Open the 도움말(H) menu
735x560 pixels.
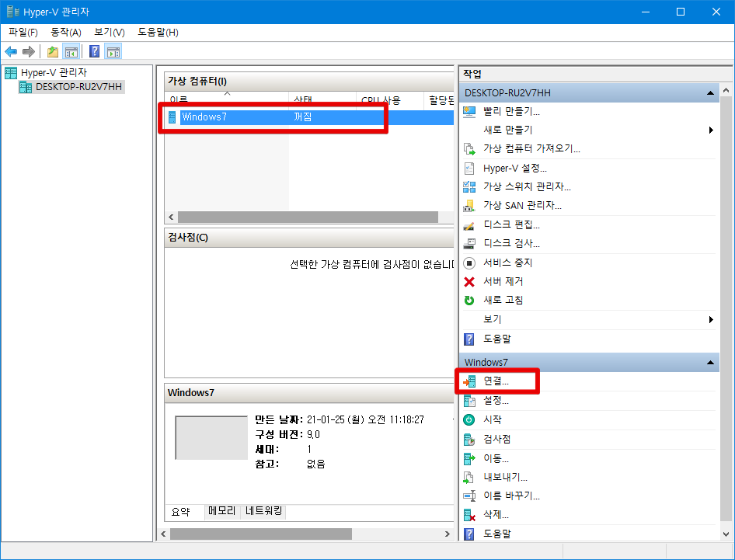click(158, 33)
